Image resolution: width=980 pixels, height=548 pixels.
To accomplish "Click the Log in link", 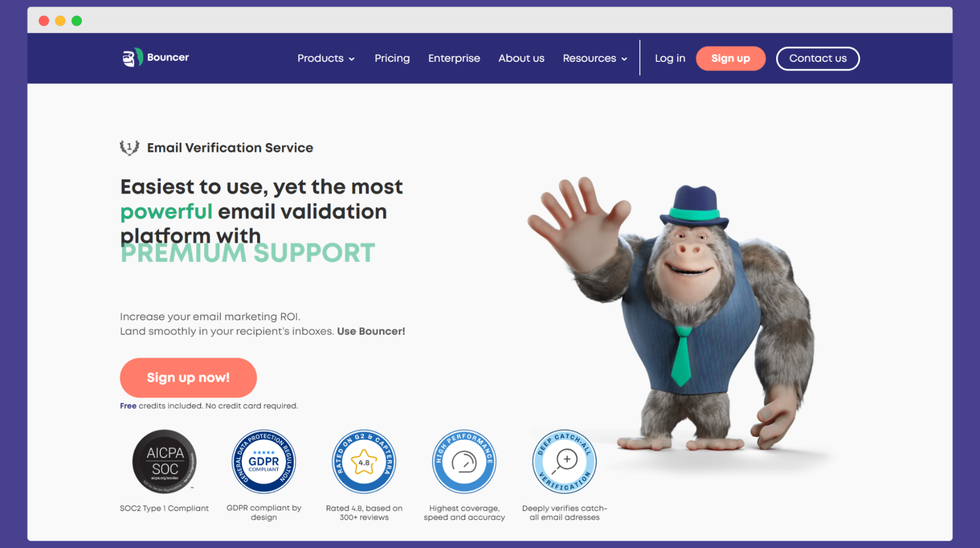I will [670, 58].
